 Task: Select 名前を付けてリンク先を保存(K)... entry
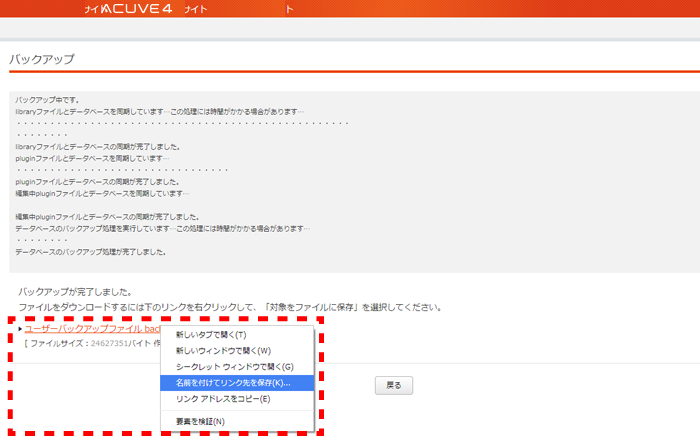[x=237, y=383]
